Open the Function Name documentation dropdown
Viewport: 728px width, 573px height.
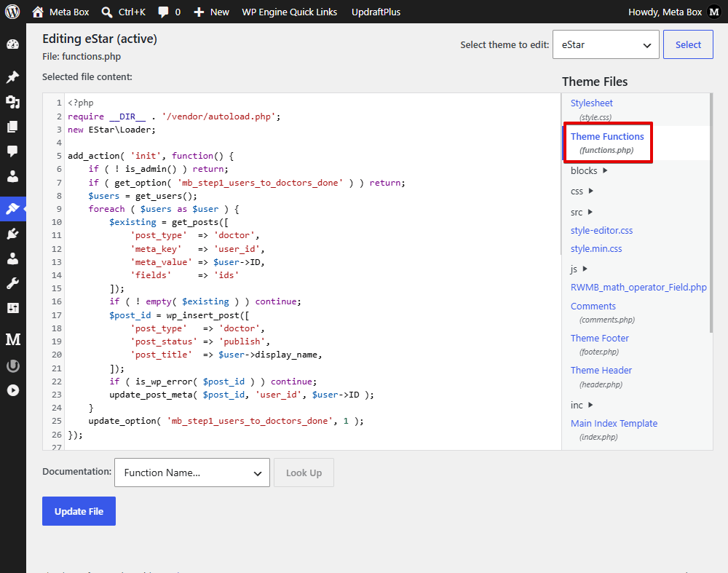(192, 473)
